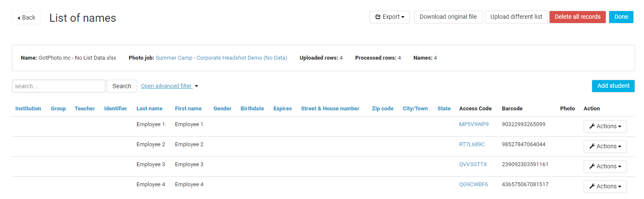The width and height of the screenshot is (644, 199).
Task: Sort by Zip code column
Action: (382, 109)
